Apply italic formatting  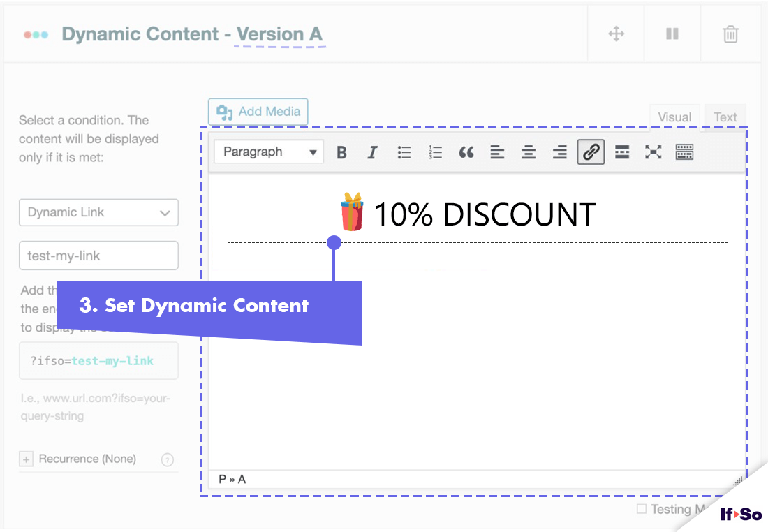click(372, 152)
